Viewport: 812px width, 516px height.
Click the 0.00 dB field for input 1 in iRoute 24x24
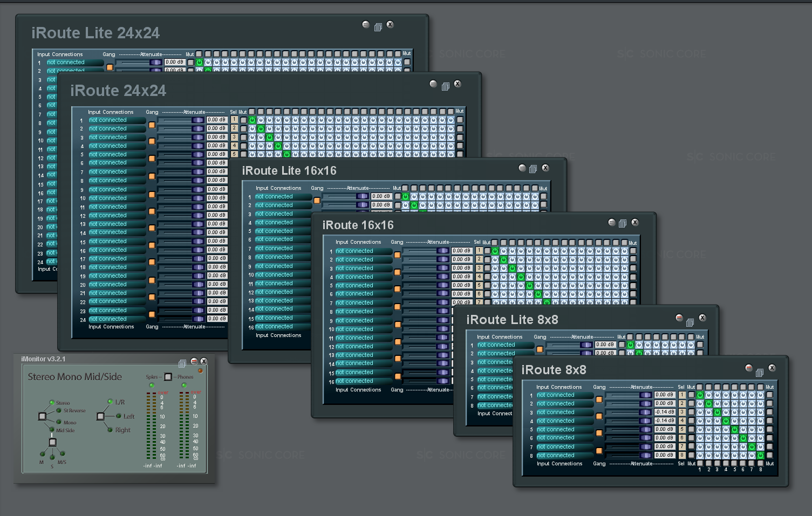coord(216,120)
